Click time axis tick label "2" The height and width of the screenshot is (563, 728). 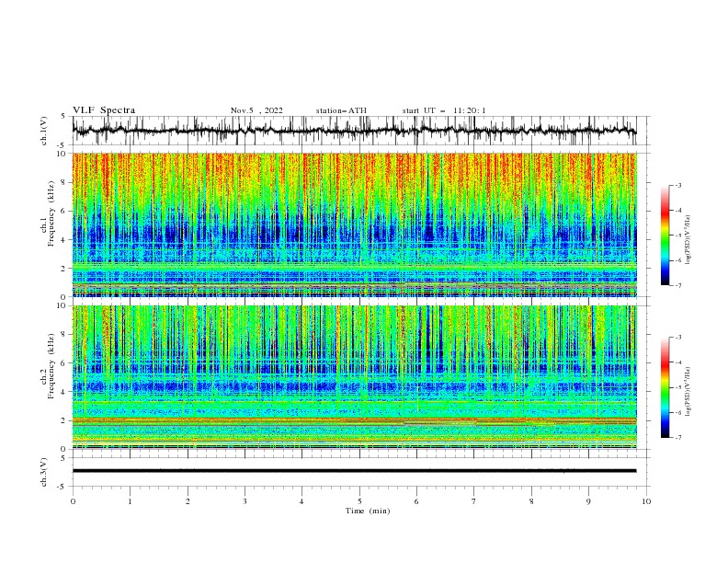pyautogui.click(x=188, y=501)
